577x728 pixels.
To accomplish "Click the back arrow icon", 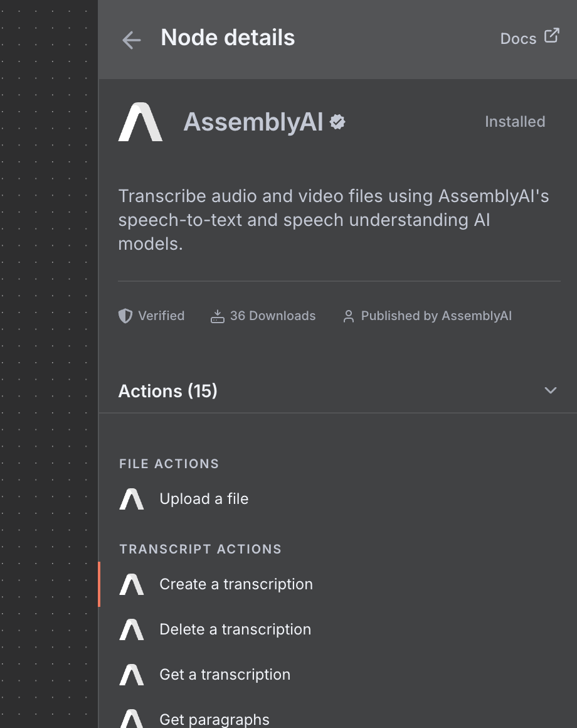I will (x=132, y=40).
